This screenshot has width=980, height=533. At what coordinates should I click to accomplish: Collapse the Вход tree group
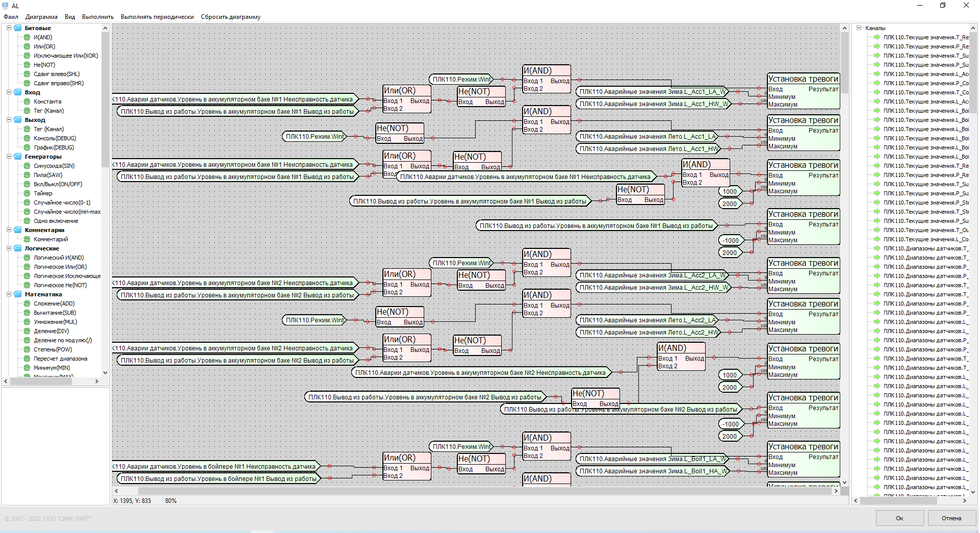click(x=9, y=92)
